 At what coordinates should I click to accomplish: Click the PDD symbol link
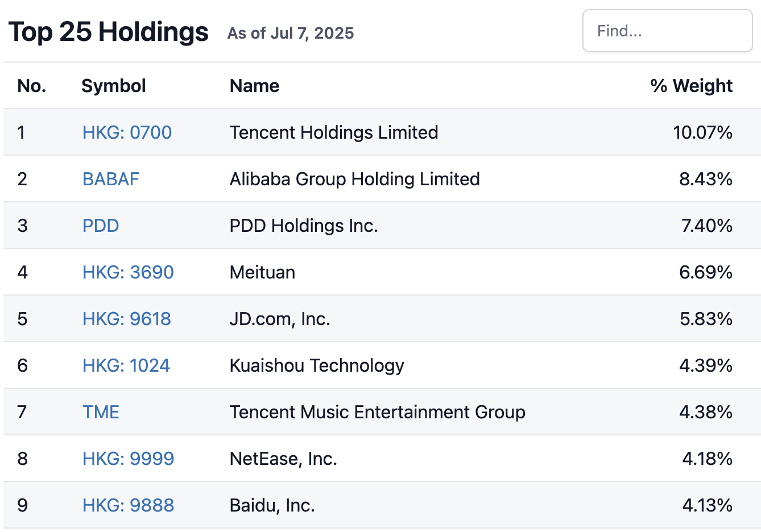coord(101,226)
